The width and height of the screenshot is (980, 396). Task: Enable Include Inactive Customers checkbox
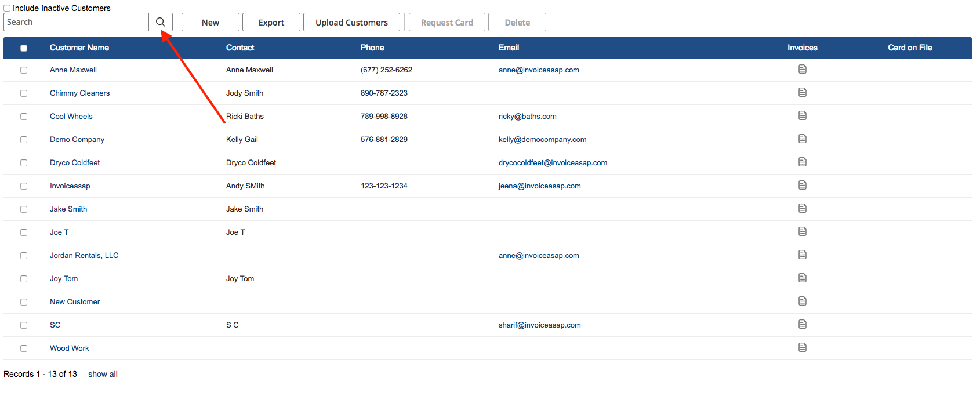[x=8, y=8]
